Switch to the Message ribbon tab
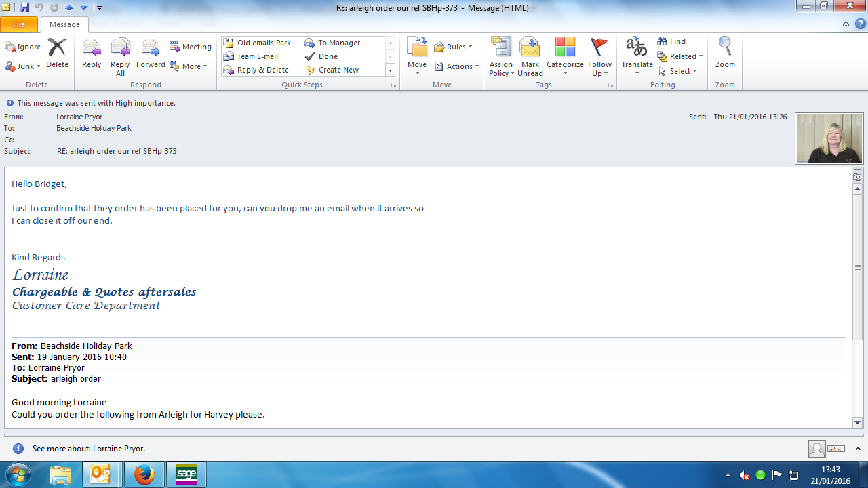The image size is (868, 488). click(x=65, y=24)
